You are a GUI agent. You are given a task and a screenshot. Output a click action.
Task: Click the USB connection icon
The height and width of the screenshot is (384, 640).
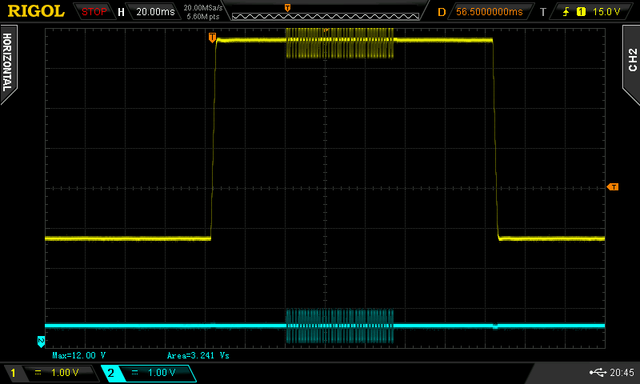(x=598, y=372)
